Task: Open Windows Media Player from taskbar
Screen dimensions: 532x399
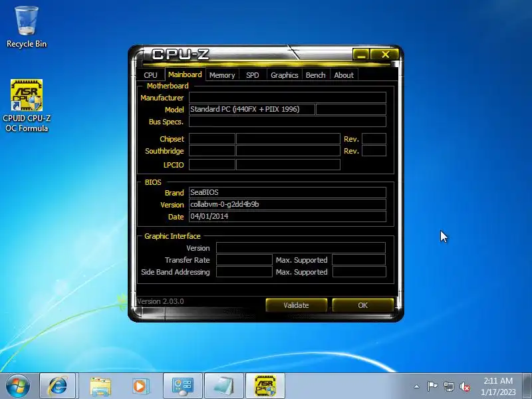Action: coord(140,386)
